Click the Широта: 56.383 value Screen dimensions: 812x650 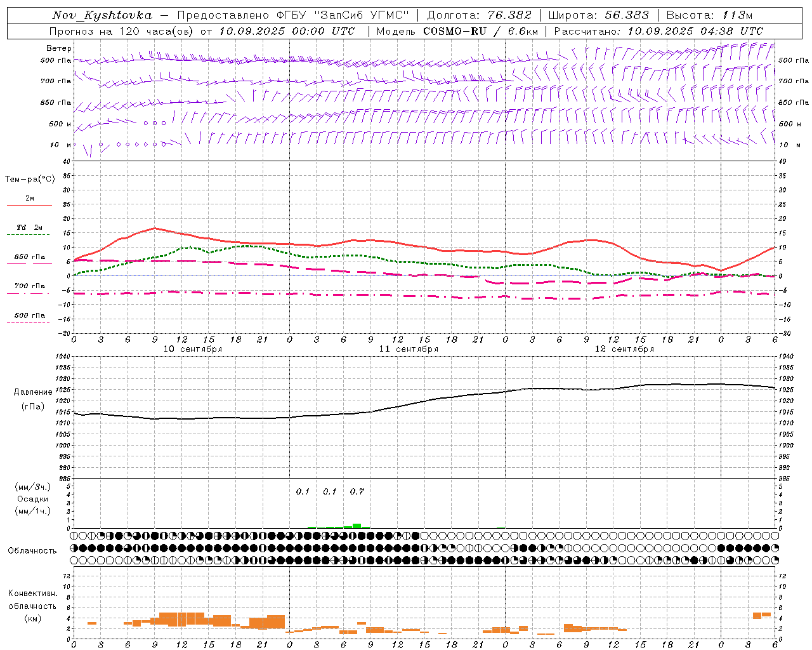click(599, 15)
